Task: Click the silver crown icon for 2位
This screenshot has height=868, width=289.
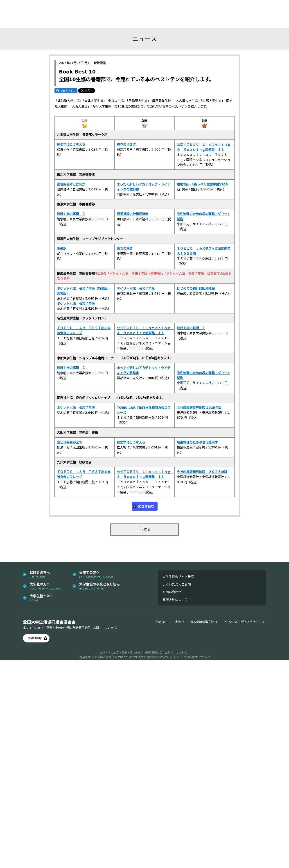Action: tap(144, 126)
